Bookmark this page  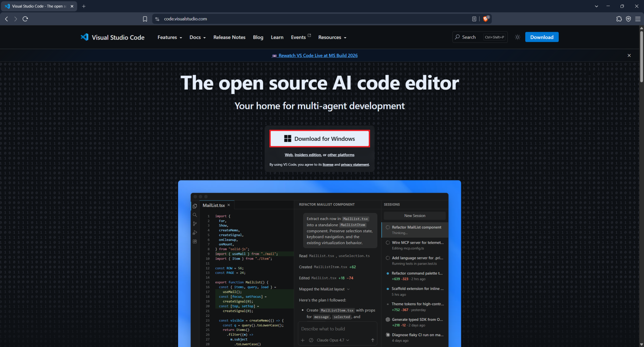[x=145, y=19]
